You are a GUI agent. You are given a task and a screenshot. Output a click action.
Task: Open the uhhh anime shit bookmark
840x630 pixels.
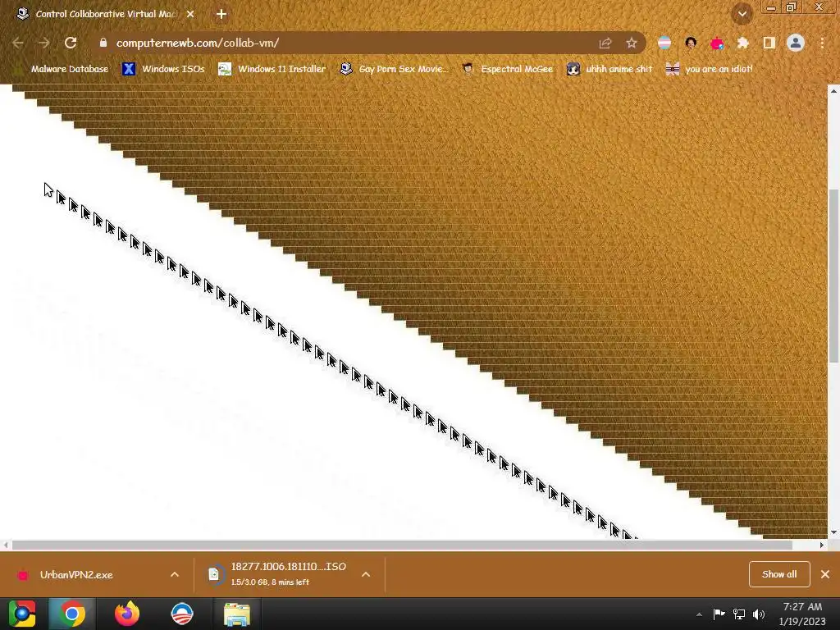(610, 69)
